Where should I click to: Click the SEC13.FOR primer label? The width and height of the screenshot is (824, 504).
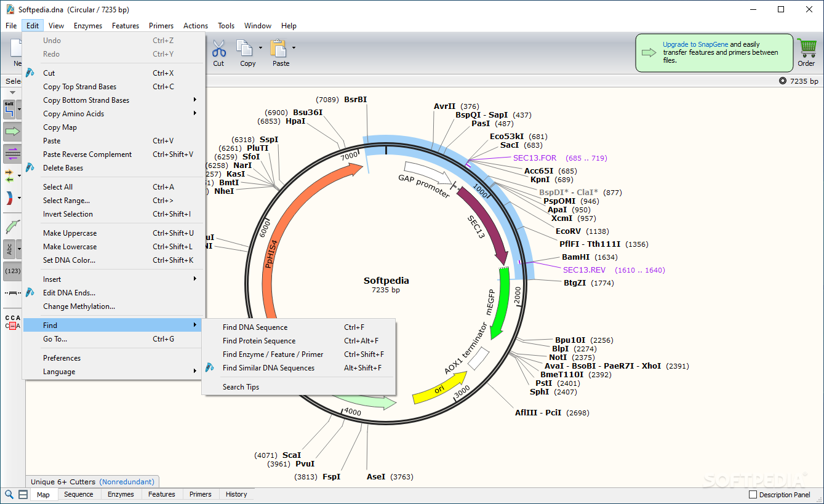click(535, 158)
